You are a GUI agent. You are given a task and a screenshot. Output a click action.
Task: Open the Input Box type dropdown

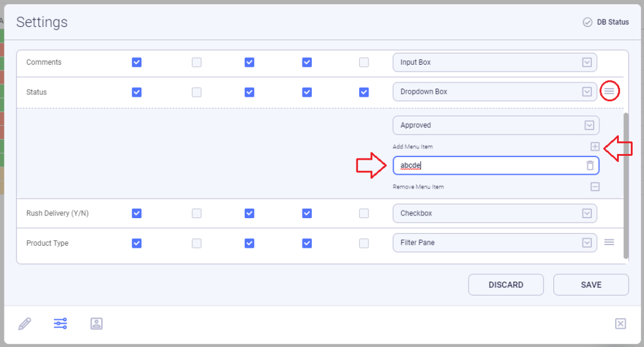pos(494,62)
